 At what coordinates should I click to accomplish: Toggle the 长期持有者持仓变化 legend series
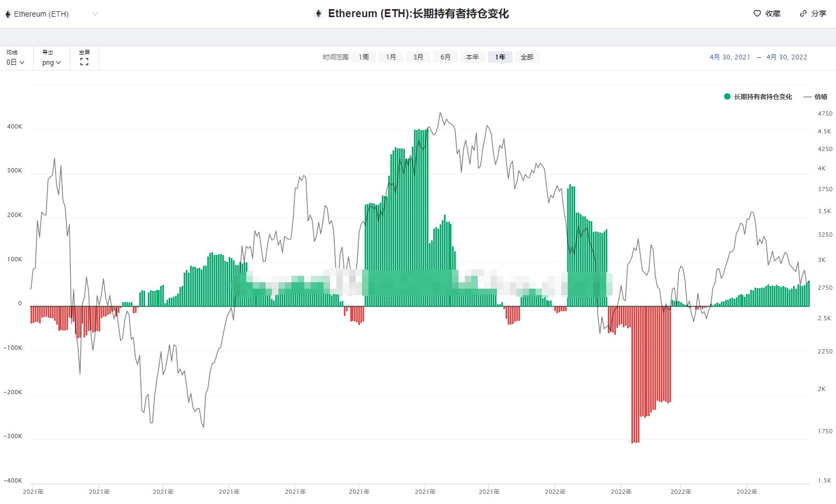pyautogui.click(x=763, y=97)
